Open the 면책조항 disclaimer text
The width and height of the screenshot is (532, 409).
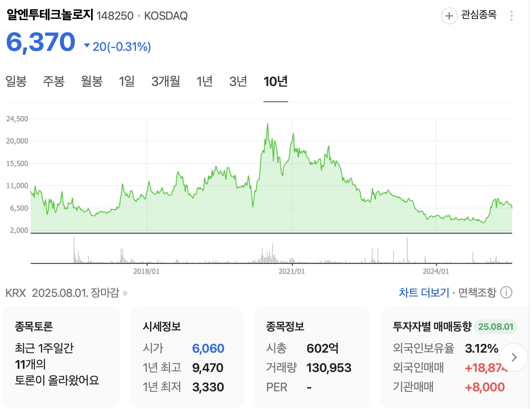click(x=477, y=292)
